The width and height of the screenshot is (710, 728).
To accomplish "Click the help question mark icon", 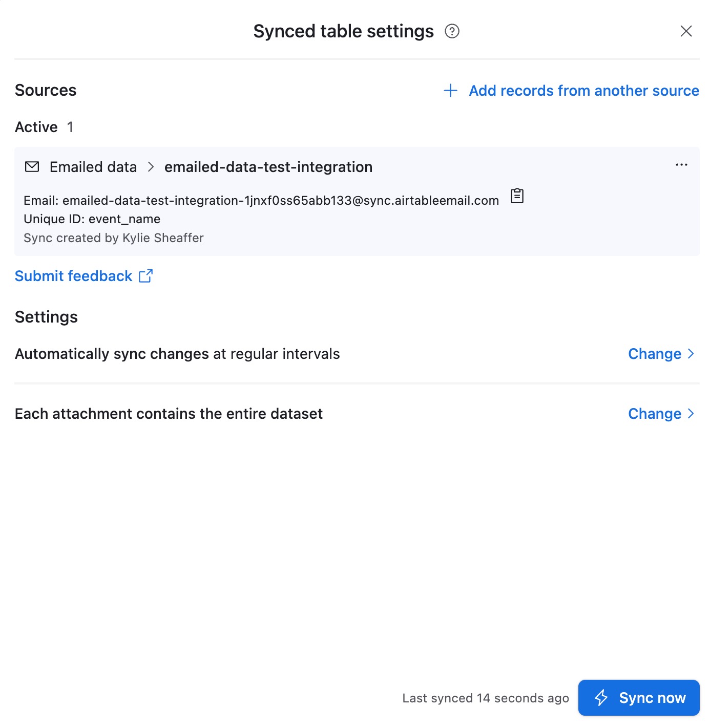I will pyautogui.click(x=452, y=31).
